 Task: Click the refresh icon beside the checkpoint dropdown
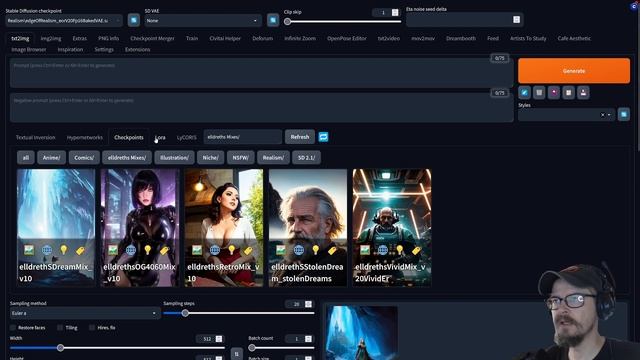(133, 20)
